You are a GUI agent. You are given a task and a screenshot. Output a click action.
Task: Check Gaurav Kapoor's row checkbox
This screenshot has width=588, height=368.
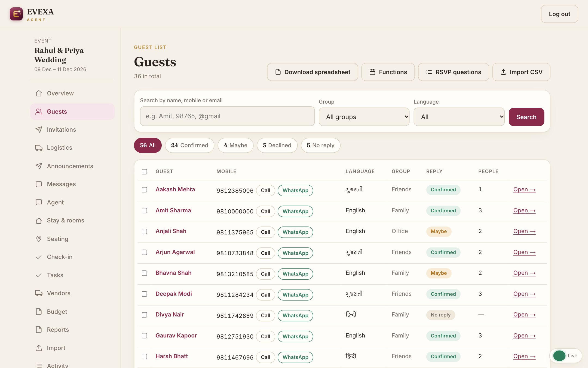[144, 336]
